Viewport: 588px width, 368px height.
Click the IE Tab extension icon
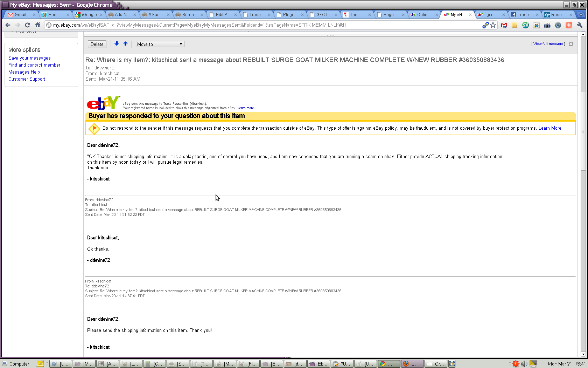[536, 25]
